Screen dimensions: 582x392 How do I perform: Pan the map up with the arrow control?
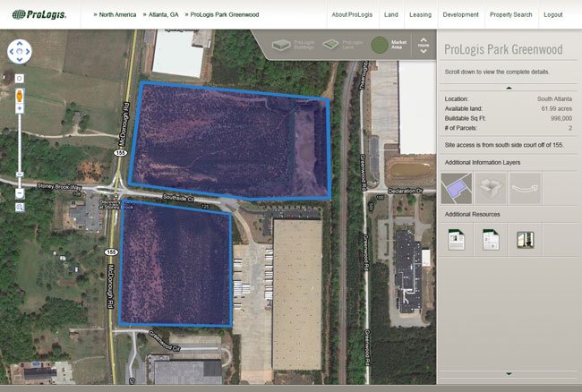(20, 44)
